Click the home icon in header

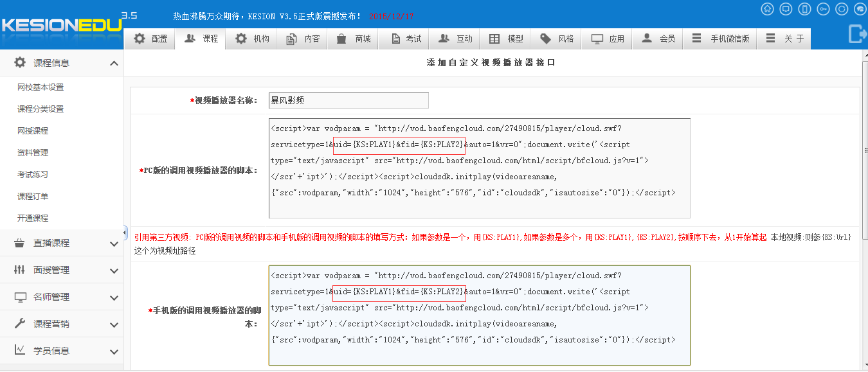click(x=767, y=9)
